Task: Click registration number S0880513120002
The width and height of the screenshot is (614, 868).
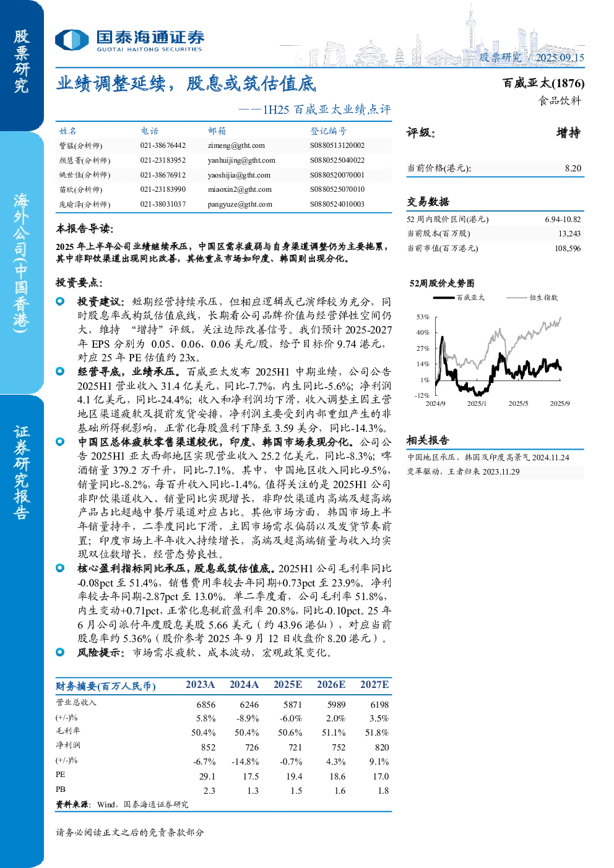Action: (x=337, y=145)
